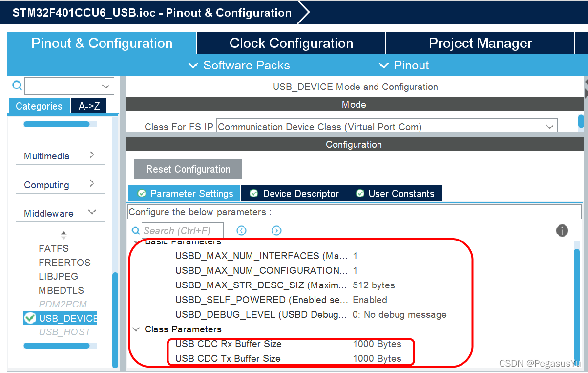Collapse the Class Parameters group
The width and height of the screenshot is (588, 373).
pyautogui.click(x=136, y=329)
